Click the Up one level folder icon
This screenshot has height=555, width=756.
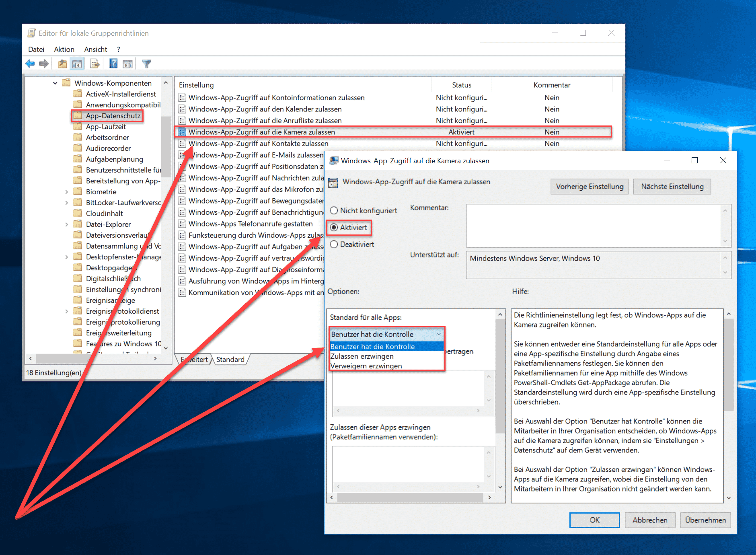pyautogui.click(x=62, y=64)
